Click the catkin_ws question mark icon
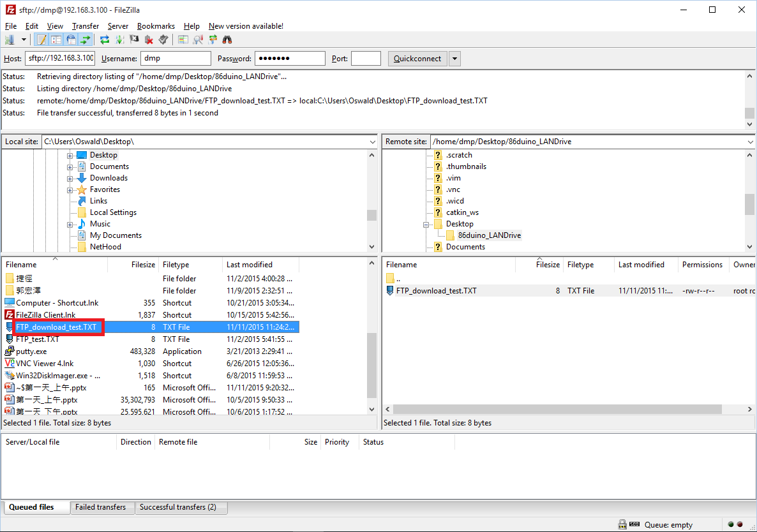Viewport: 757px width, 532px height. [x=438, y=212]
